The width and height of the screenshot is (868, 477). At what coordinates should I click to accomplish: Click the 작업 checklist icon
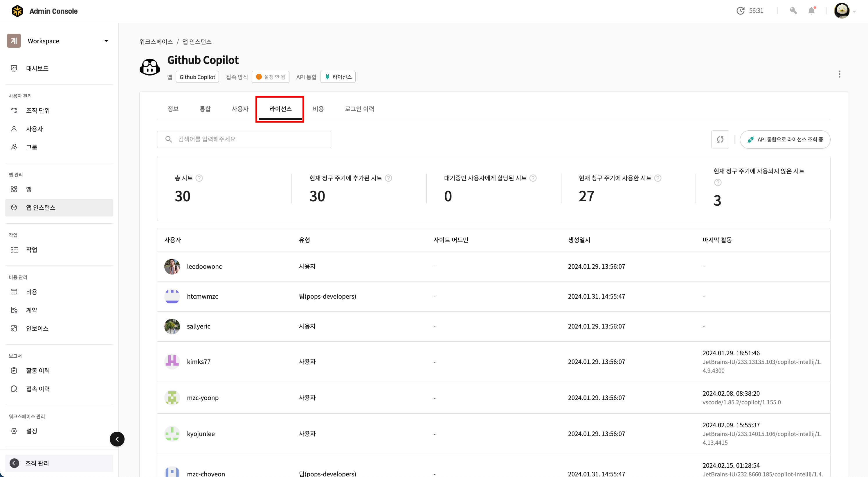pos(14,250)
